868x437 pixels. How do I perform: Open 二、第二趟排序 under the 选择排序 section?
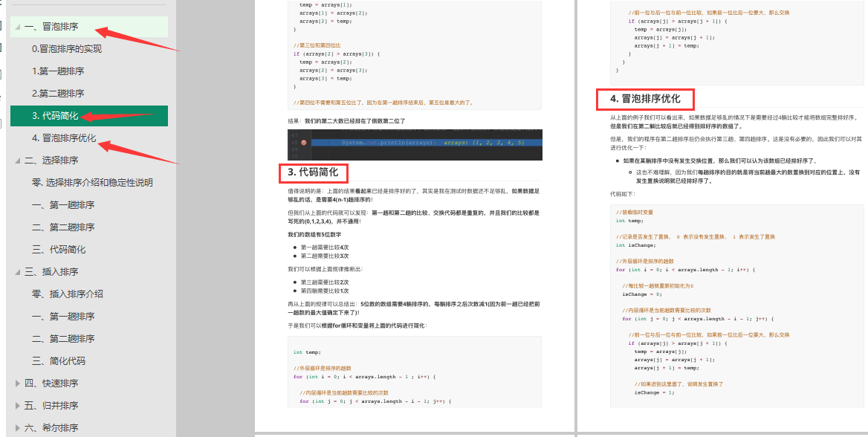(63, 227)
